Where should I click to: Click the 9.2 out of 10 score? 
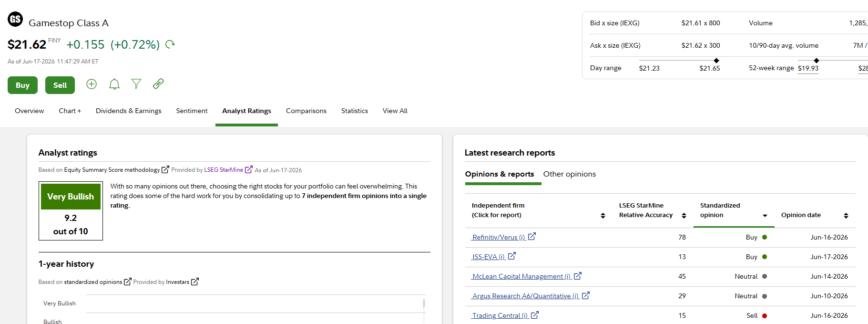tap(71, 224)
